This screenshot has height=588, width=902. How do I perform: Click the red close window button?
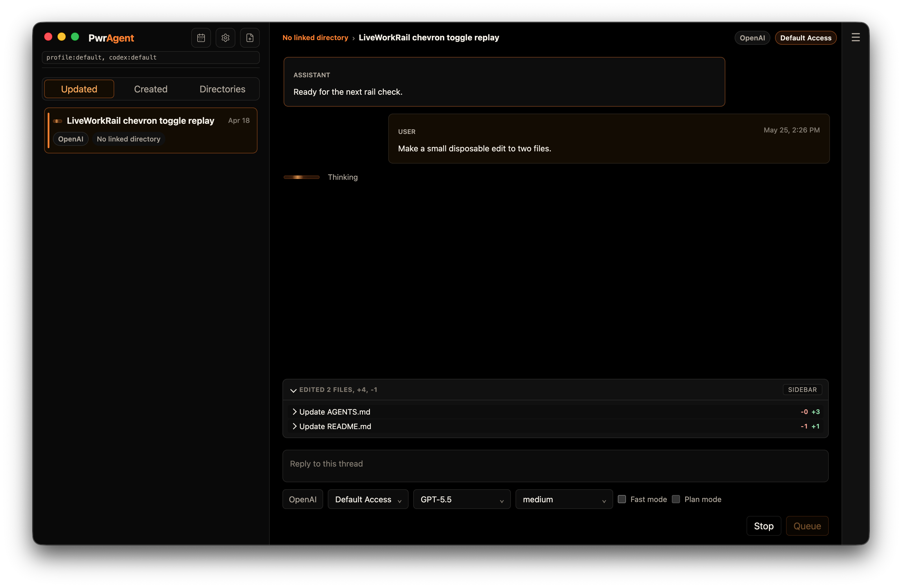tap(48, 37)
